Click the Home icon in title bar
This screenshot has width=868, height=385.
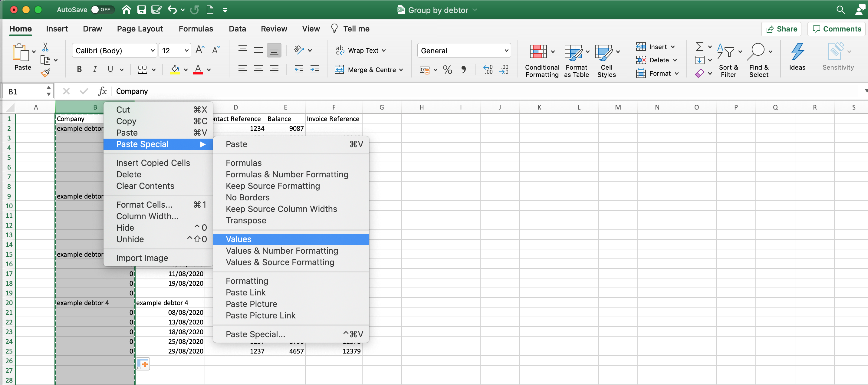point(127,10)
